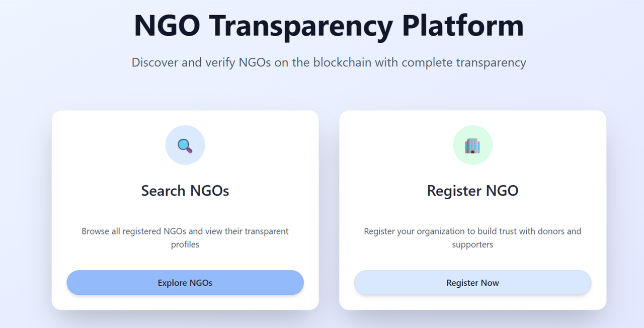644x328 pixels.
Task: Click the "Register your organization" description line
Action: point(472,231)
